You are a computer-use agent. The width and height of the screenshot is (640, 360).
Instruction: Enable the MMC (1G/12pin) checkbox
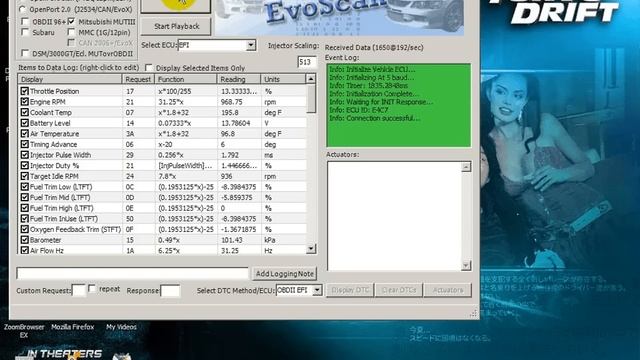point(71,32)
